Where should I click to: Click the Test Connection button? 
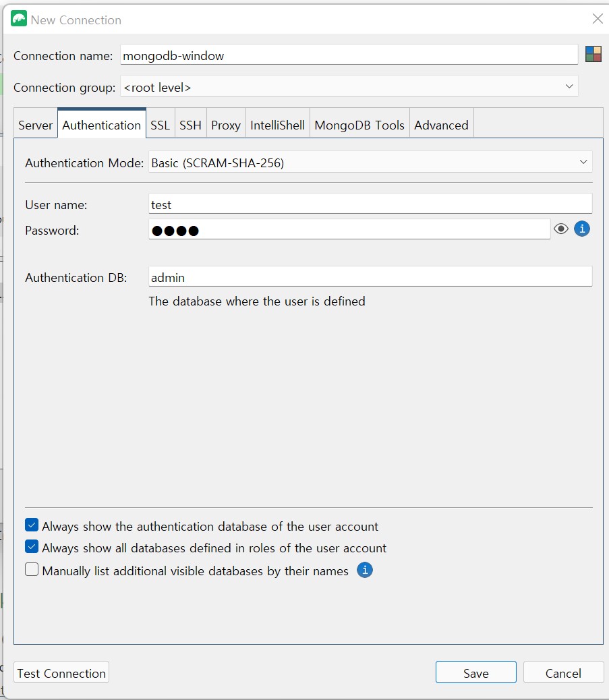tap(61, 673)
